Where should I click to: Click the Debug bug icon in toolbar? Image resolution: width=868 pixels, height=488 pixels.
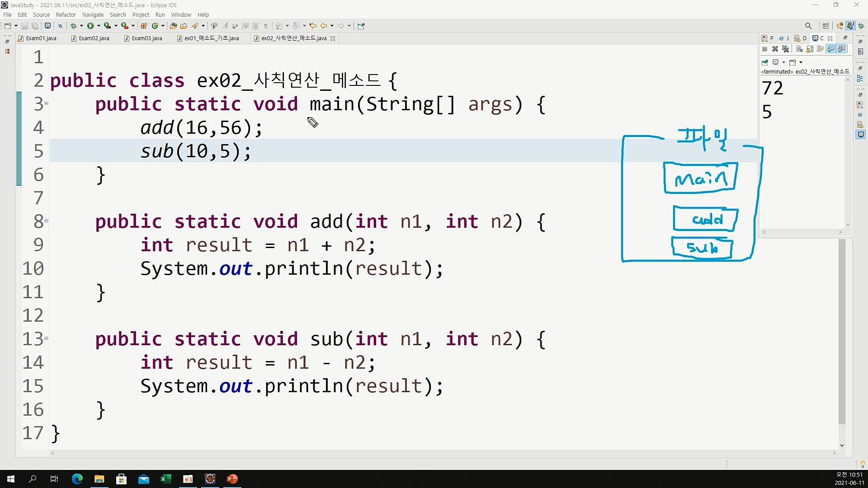(x=73, y=26)
